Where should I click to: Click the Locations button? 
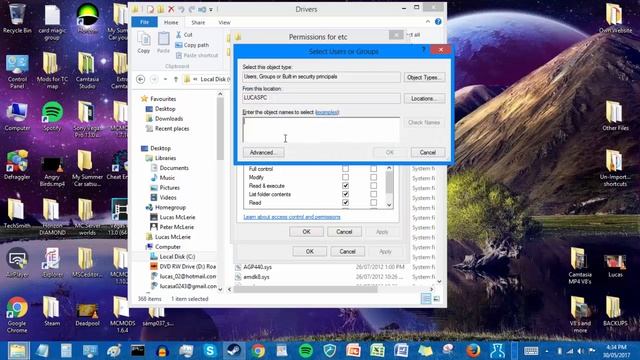point(424,98)
